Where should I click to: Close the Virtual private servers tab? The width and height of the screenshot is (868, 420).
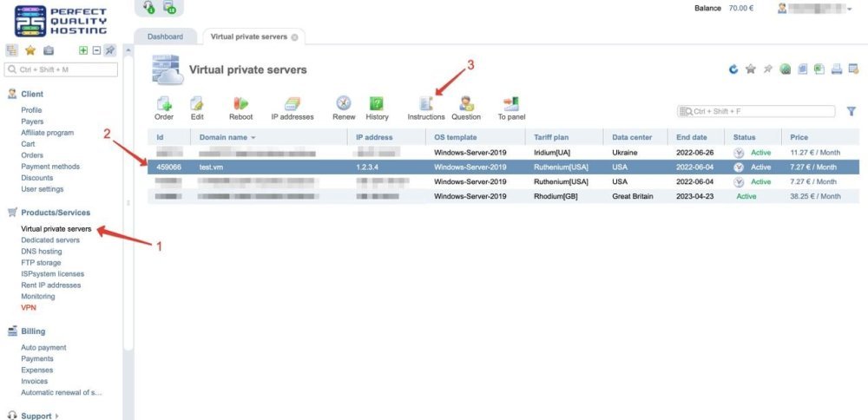tap(294, 37)
